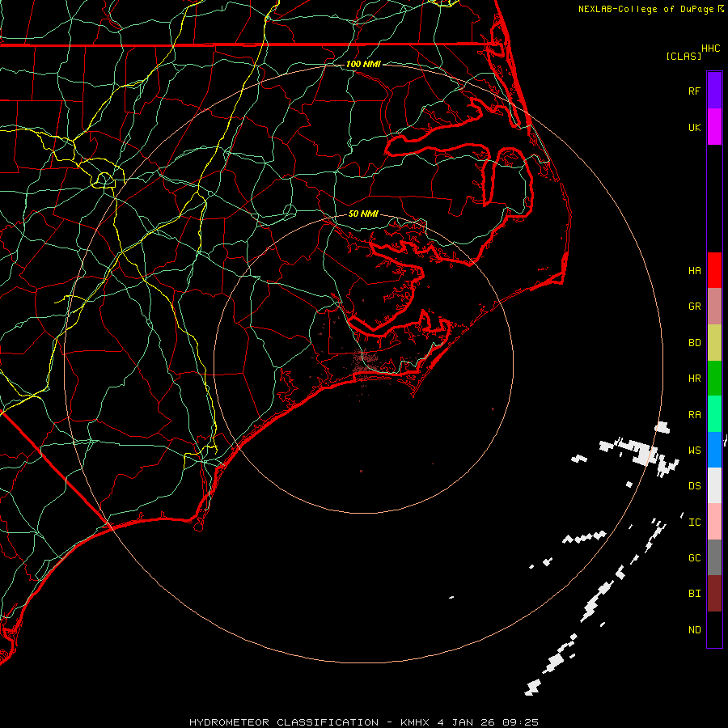The image size is (728, 728).
Task: Click the BD yellow legend swatch
Action: click(714, 342)
